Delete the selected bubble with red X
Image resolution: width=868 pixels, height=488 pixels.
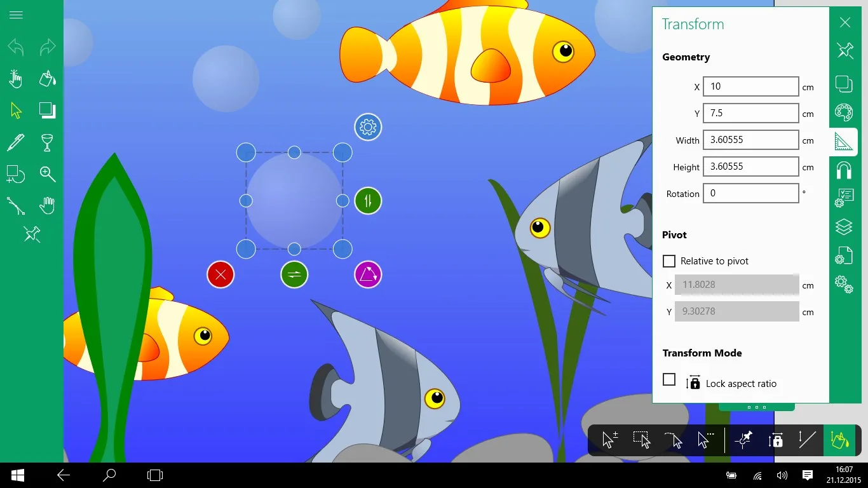220,274
